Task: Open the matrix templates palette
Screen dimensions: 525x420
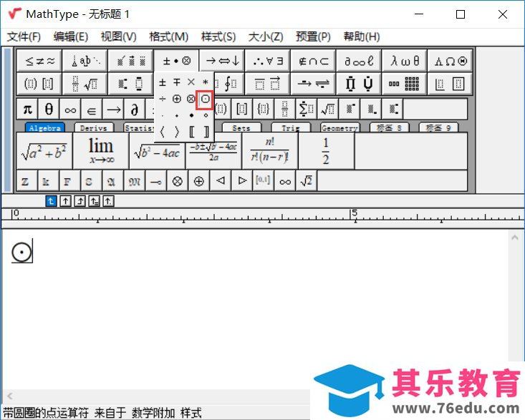Action: (x=405, y=84)
